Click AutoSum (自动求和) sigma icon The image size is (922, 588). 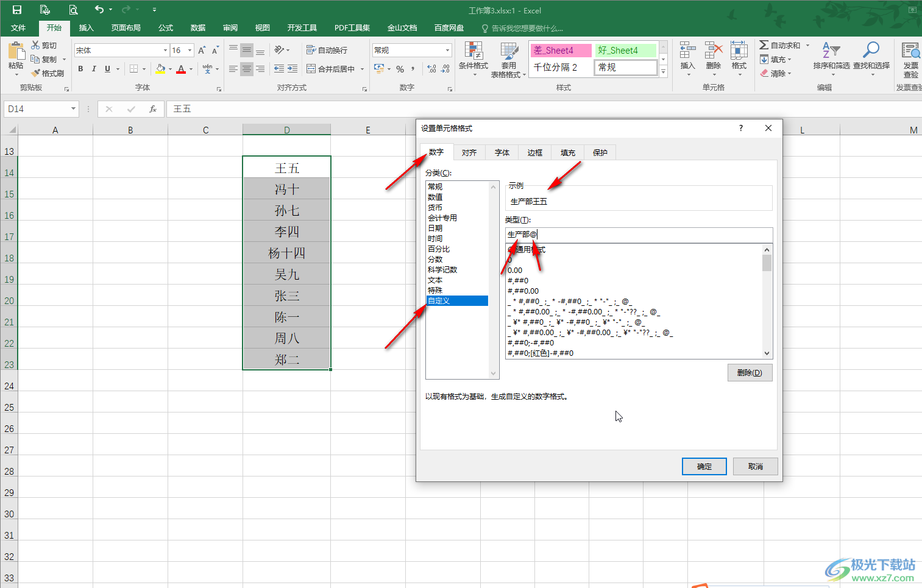pyautogui.click(x=764, y=45)
